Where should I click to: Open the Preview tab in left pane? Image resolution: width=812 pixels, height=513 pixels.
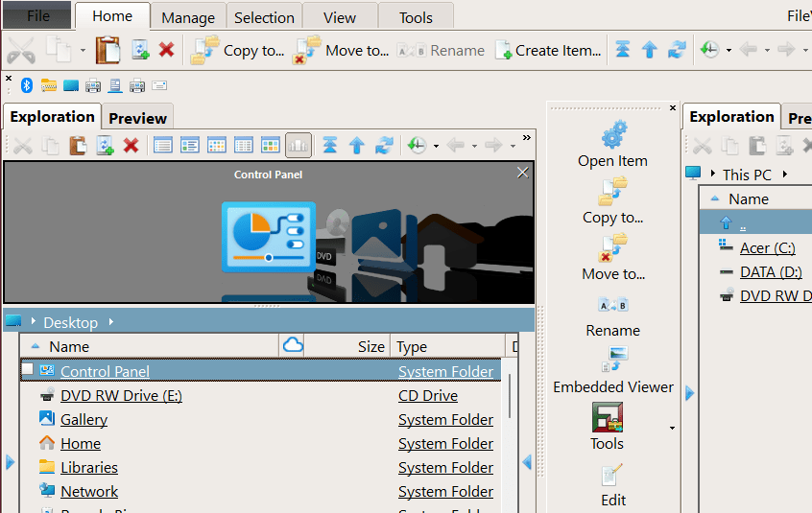138,118
